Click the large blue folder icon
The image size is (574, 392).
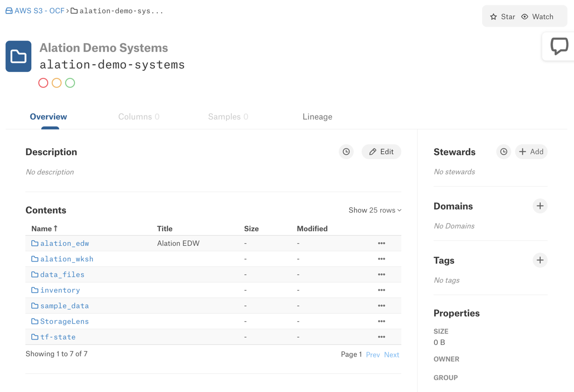[18, 56]
